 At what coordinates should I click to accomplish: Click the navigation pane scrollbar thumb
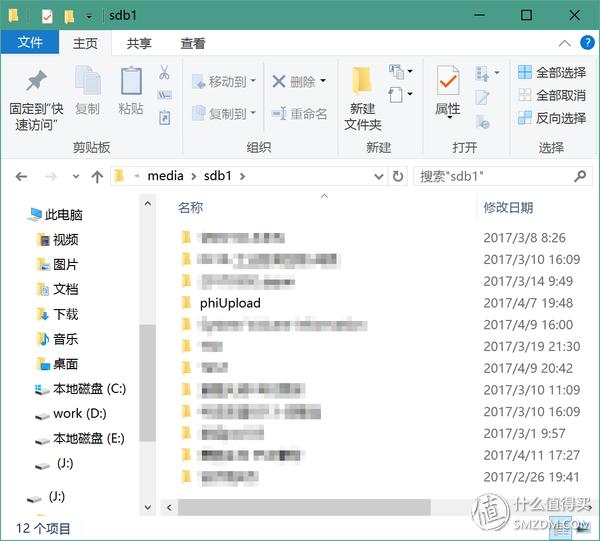click(x=147, y=383)
